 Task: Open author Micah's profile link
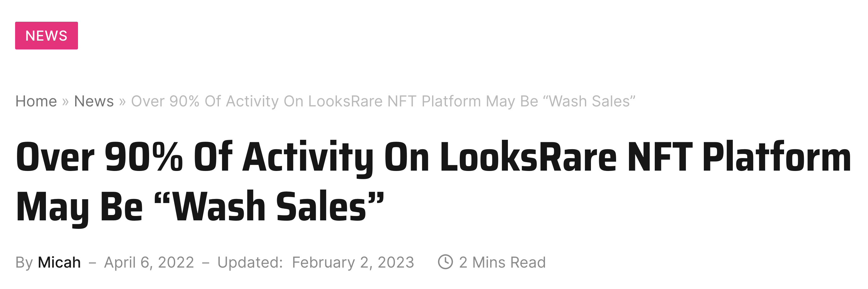click(x=59, y=262)
